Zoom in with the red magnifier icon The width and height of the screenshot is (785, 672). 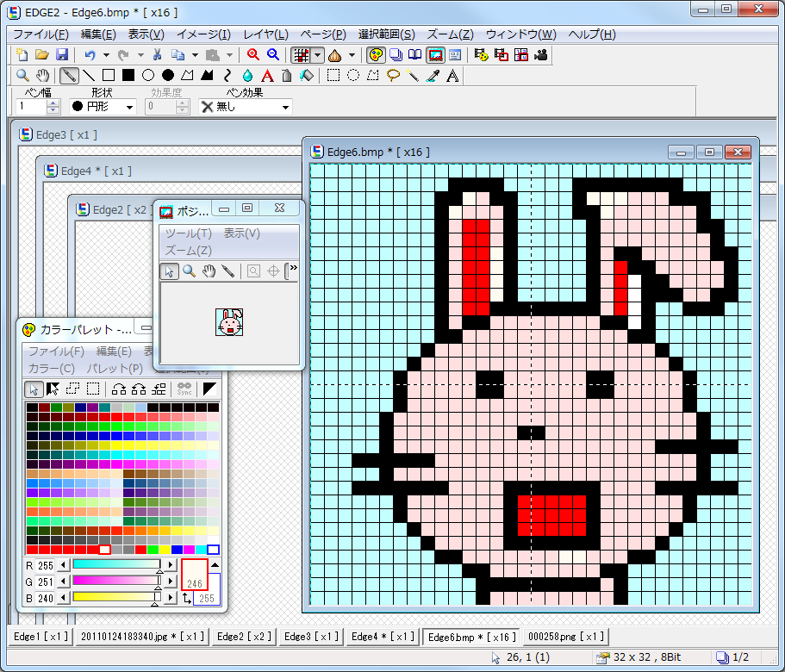[x=253, y=54]
